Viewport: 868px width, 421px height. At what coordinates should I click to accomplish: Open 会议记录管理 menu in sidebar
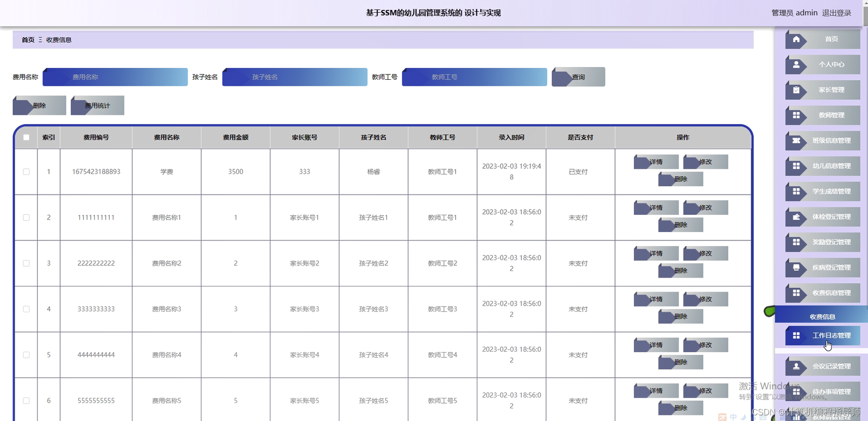pyautogui.click(x=823, y=367)
